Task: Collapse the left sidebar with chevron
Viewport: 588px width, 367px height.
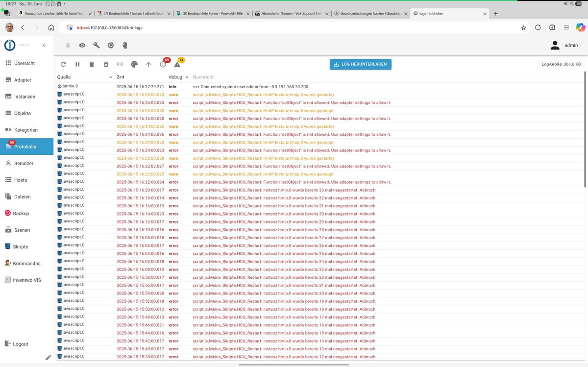Action: [x=44, y=46]
